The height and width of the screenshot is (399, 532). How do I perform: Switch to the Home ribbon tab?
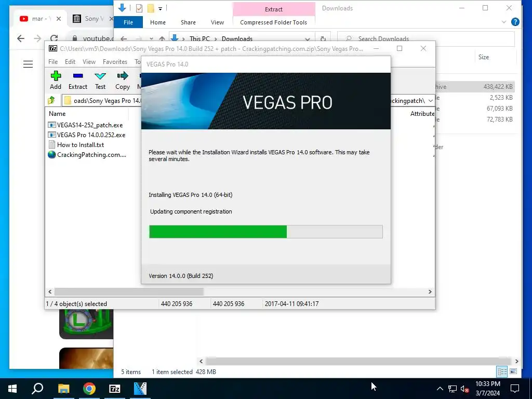tap(158, 22)
